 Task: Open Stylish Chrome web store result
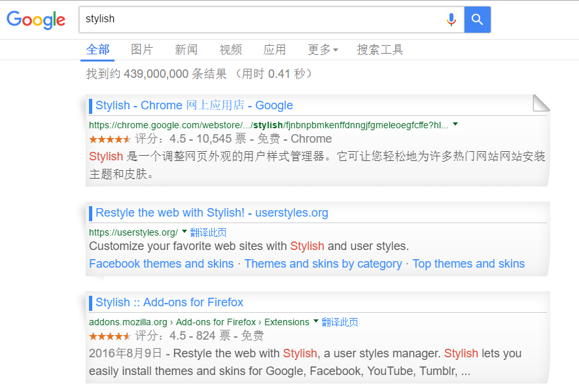[194, 105]
